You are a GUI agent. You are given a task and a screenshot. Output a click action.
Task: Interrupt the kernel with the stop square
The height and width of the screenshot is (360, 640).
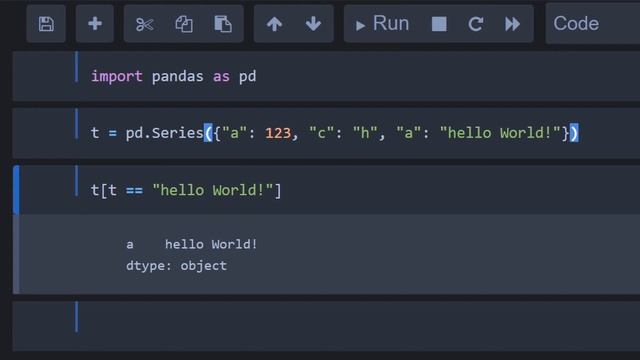pyautogui.click(x=439, y=24)
